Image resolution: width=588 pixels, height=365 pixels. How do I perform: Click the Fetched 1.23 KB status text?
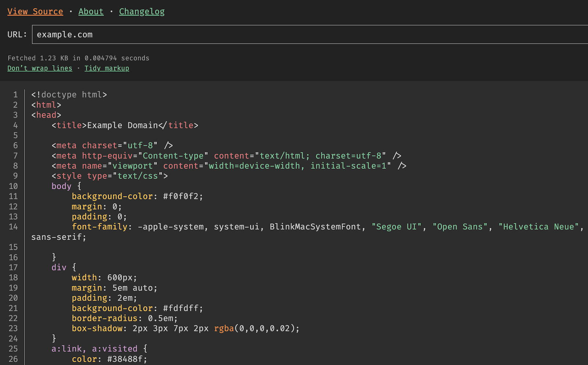pos(78,58)
